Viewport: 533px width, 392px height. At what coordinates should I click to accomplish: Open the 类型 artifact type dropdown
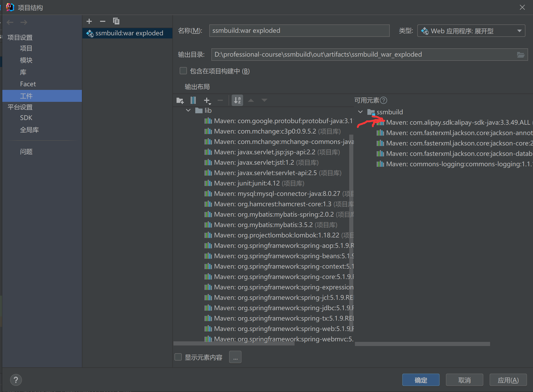click(471, 31)
